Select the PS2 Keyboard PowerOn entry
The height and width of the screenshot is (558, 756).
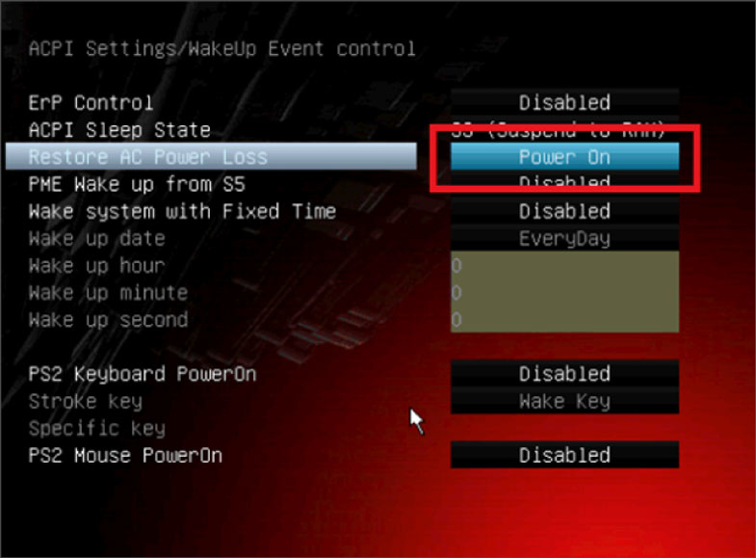coord(143,374)
